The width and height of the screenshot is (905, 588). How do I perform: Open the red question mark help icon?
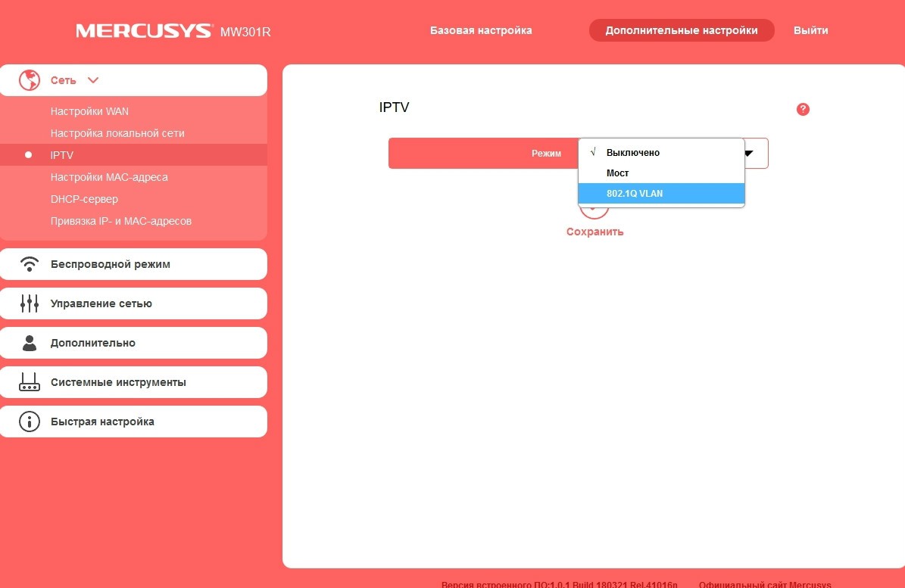(804, 110)
